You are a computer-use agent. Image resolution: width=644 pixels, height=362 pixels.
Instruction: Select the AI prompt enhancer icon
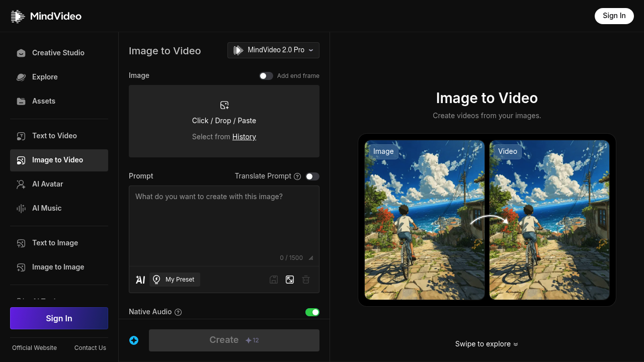tap(140, 280)
